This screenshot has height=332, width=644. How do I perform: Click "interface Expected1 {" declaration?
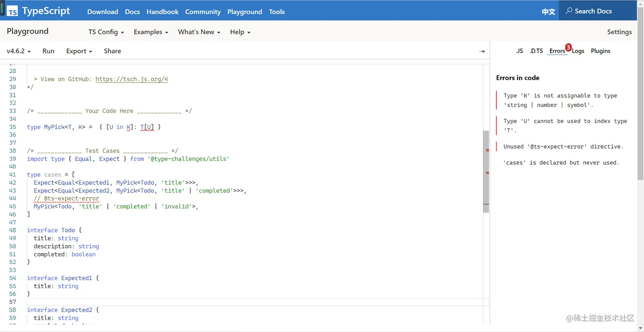[x=63, y=278]
